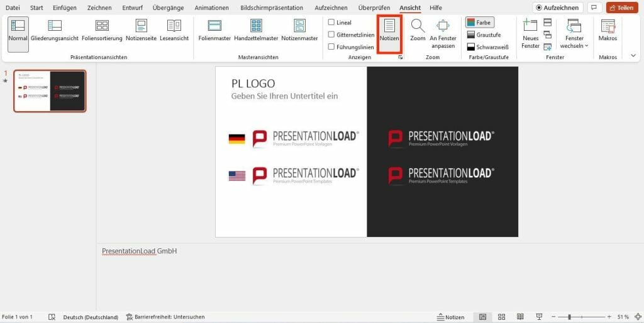Open Notizenmaster view
The width and height of the screenshot is (644, 323).
(299, 31)
